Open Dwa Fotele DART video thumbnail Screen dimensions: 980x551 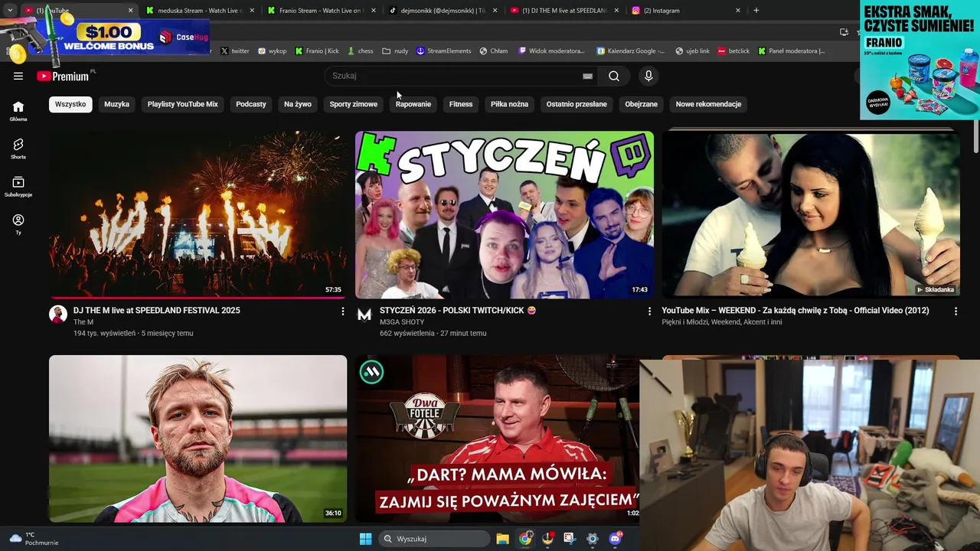tap(497, 439)
